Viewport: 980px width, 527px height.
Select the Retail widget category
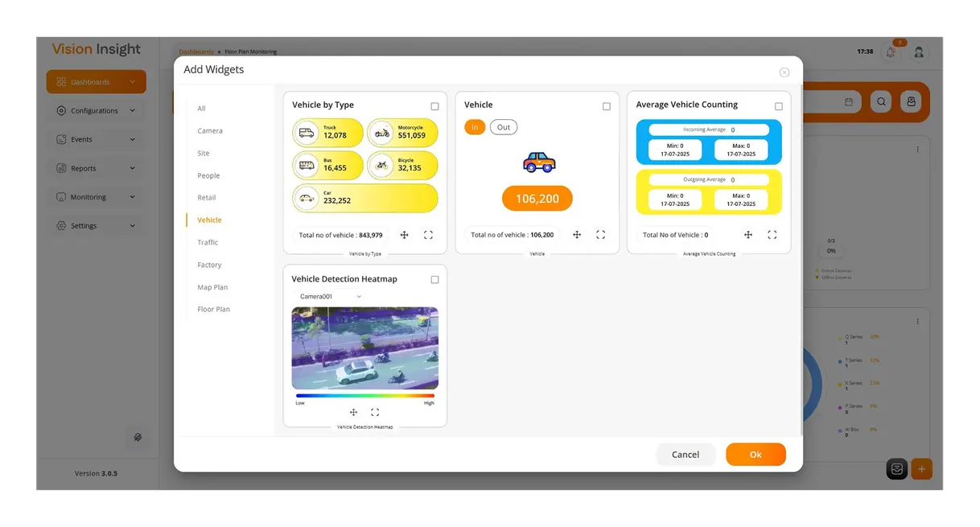coord(207,197)
